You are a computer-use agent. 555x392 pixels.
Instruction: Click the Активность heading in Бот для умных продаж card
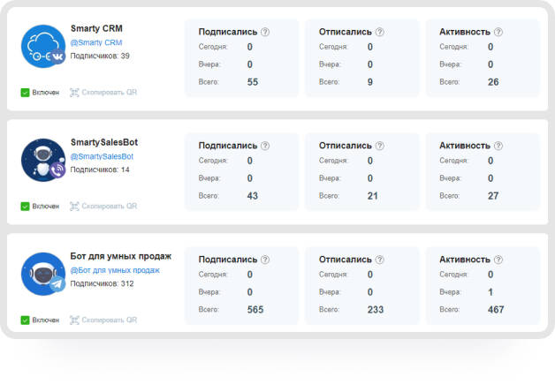coord(465,260)
